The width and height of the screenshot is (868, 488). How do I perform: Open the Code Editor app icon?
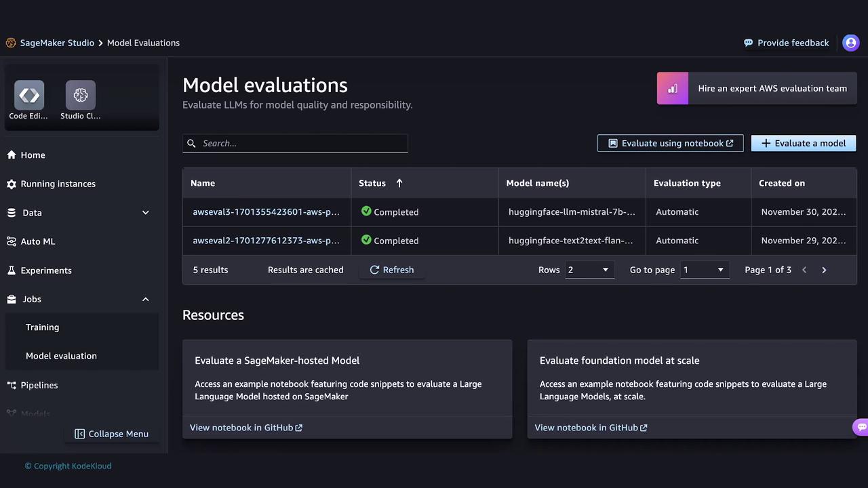click(x=29, y=96)
